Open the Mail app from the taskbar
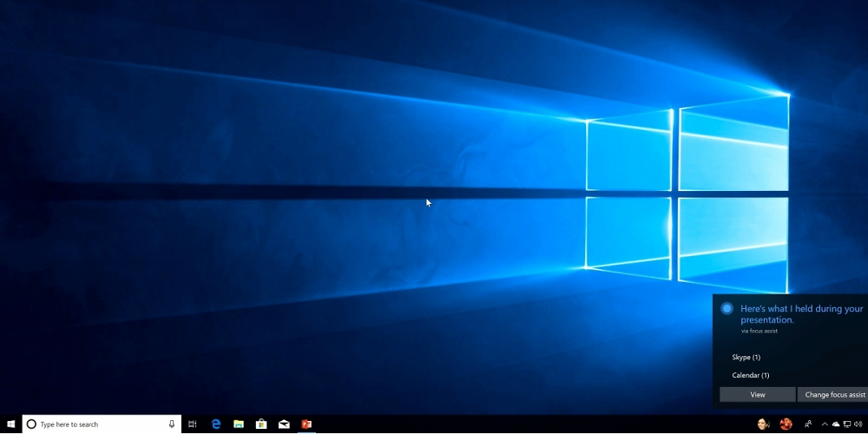The image size is (868, 434). pos(284,424)
